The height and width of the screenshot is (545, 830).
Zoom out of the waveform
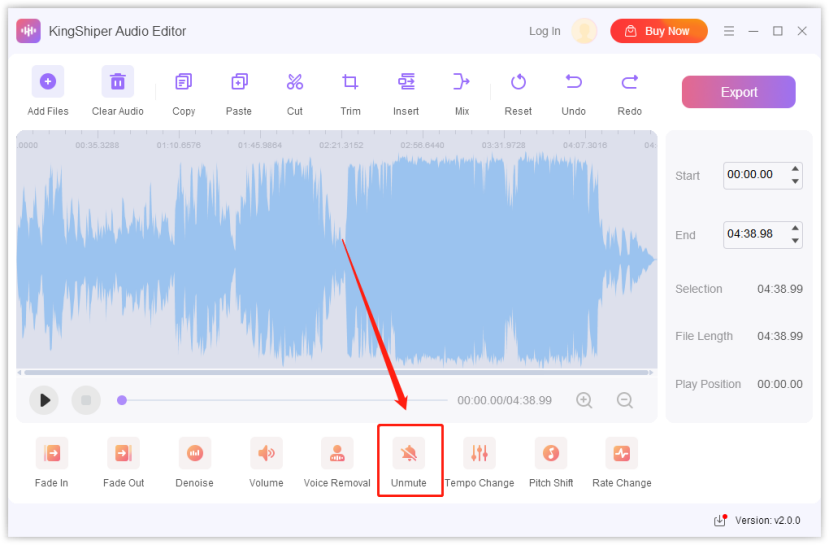click(x=625, y=400)
